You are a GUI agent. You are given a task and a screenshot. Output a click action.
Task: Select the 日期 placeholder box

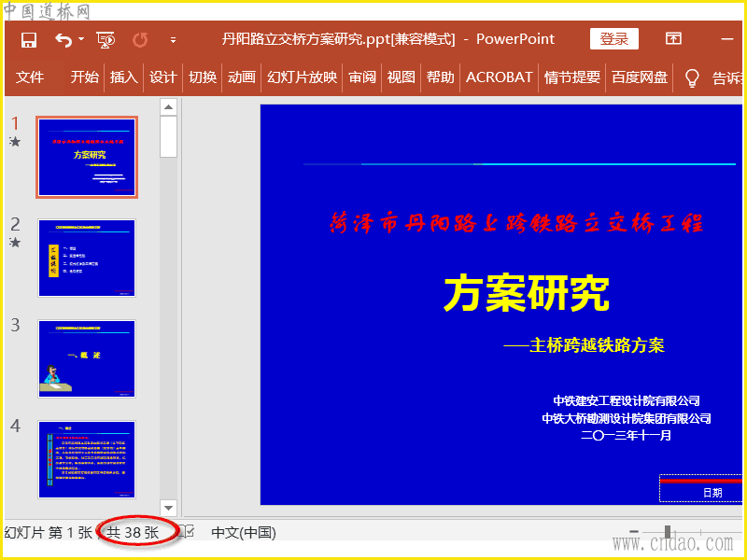[x=701, y=488]
